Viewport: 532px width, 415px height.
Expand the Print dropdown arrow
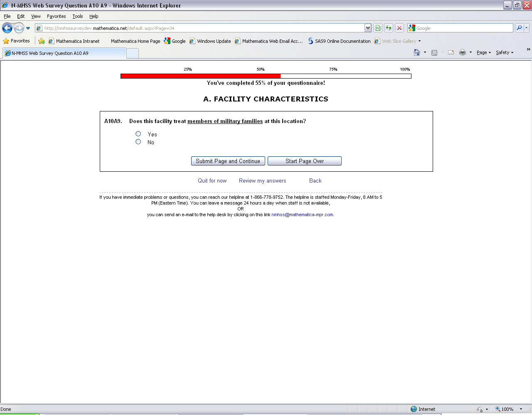470,52
